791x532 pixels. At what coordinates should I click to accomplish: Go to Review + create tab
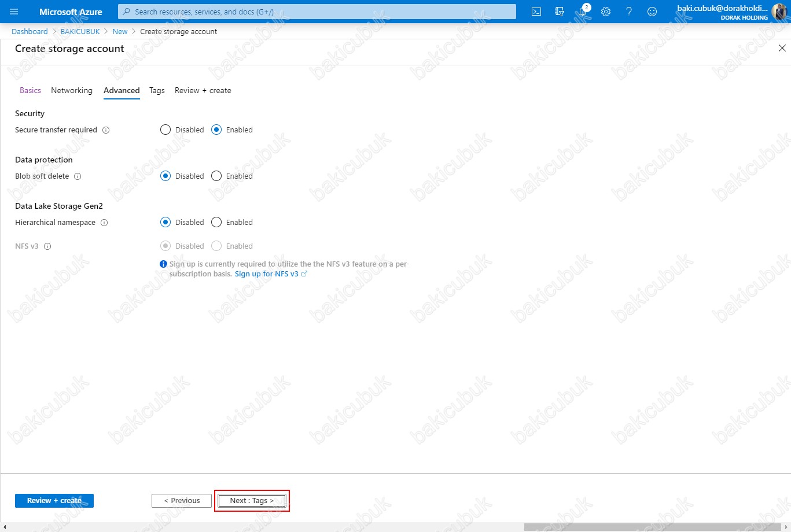(203, 91)
